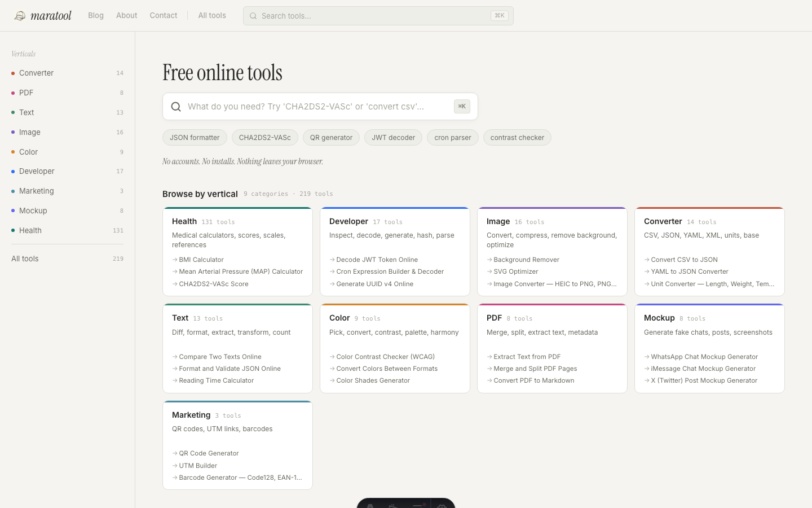Screen dimensions: 812x508
Task: Open Color Shades Generator
Action: tap(370, 380)
